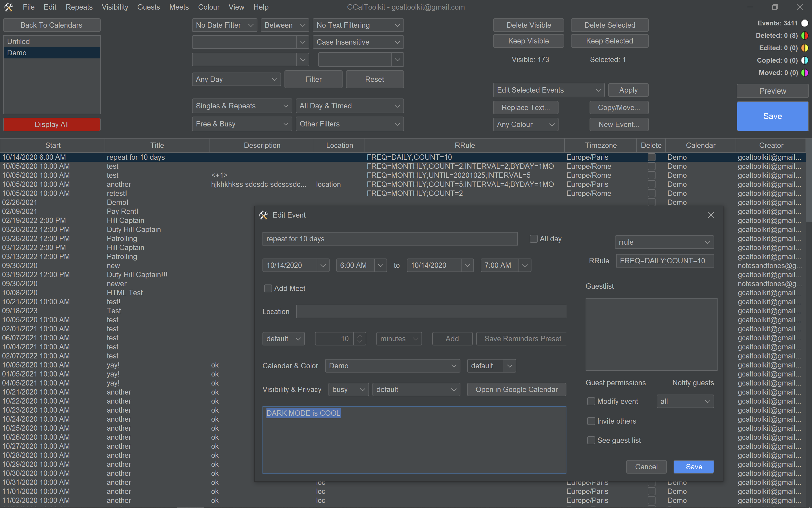Click Save Reminders Preset button

coord(521,339)
